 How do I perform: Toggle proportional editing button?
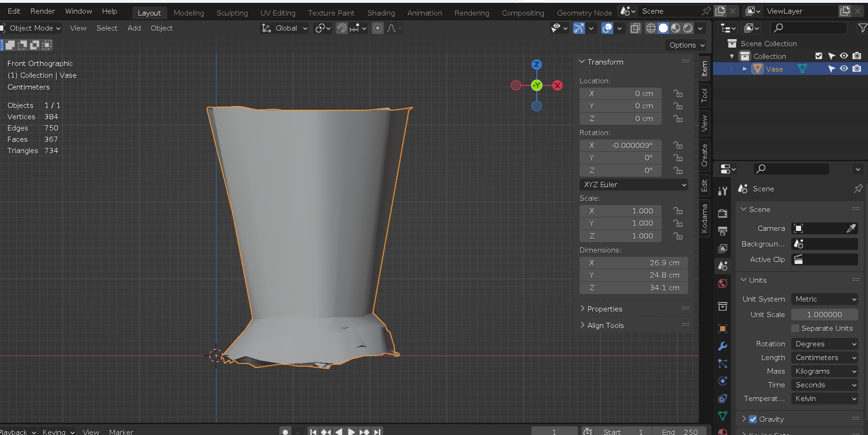click(377, 28)
